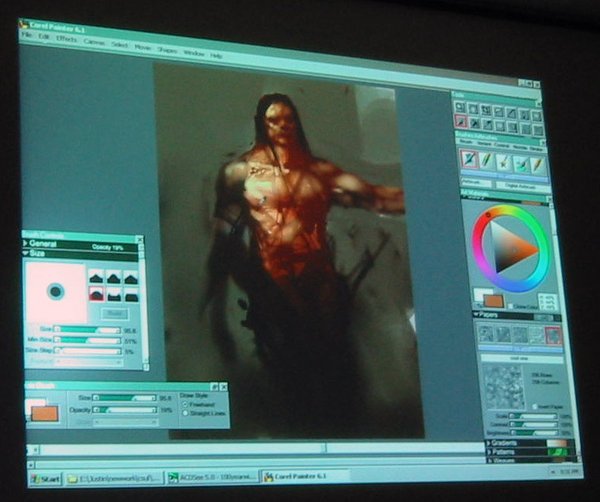Screen dimensions: 600x502
Task: Open the File menu
Action: coord(26,35)
